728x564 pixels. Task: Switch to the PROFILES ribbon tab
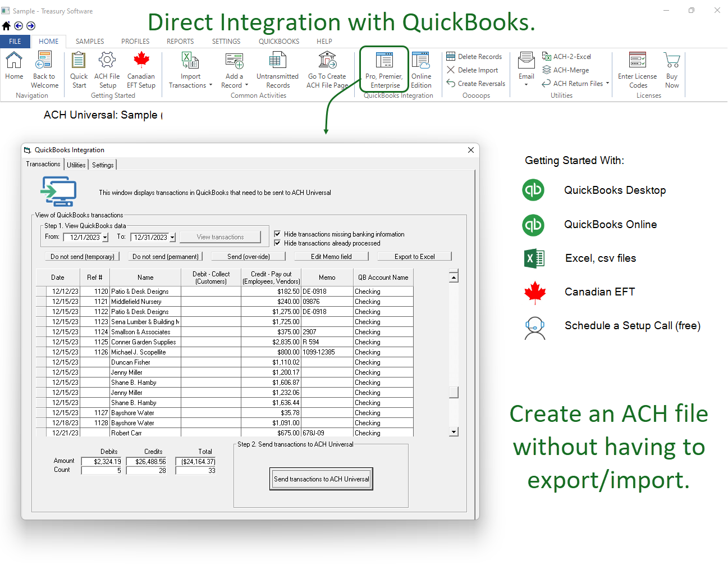(135, 42)
